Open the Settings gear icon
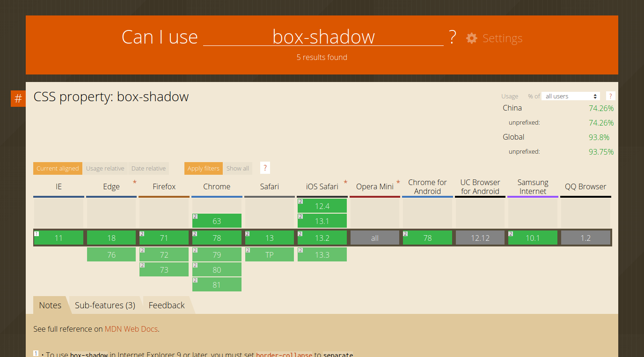The image size is (644, 357). pos(472,38)
